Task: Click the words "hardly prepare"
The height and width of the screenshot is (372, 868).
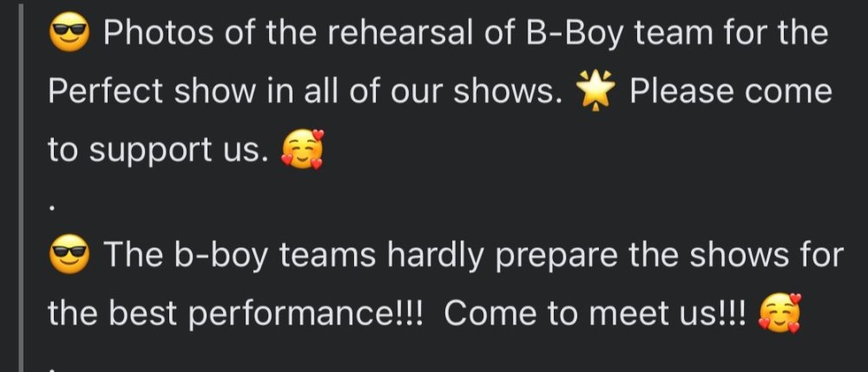Action: pos(477,257)
